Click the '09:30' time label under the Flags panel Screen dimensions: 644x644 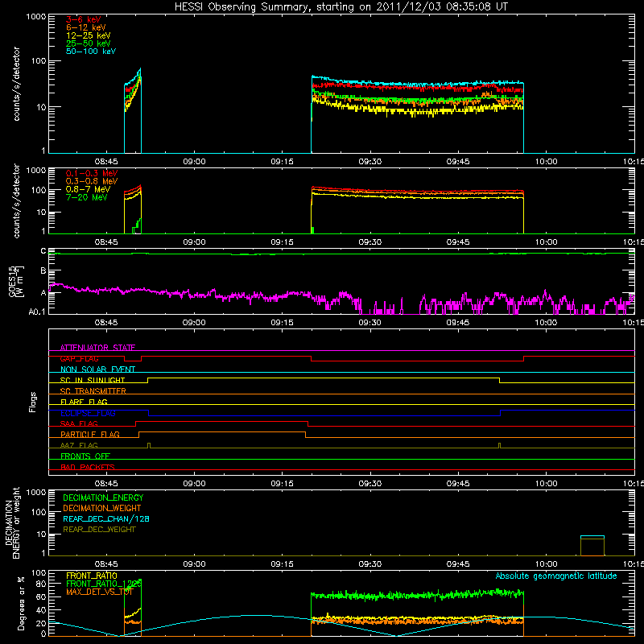click(x=370, y=484)
